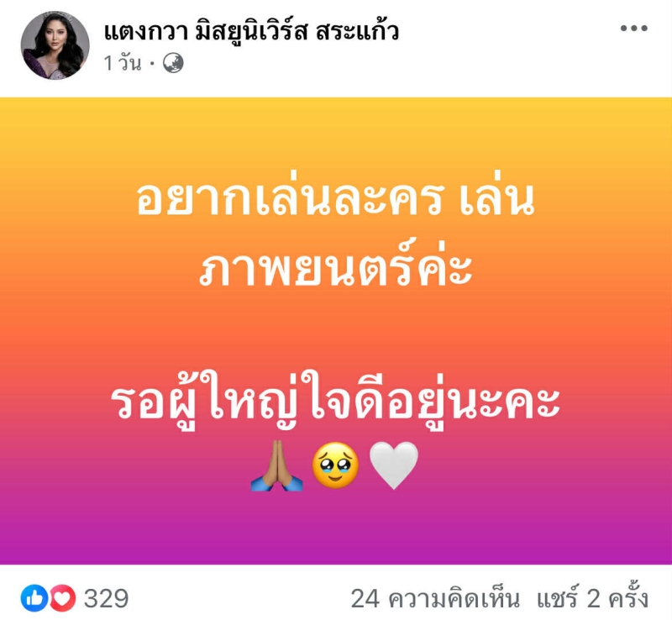
Task: Open the profile picture of the pageant page
Action: click(x=55, y=45)
